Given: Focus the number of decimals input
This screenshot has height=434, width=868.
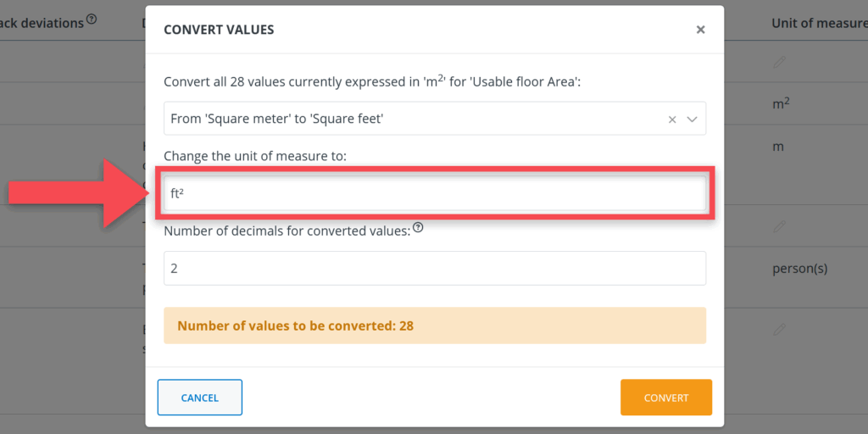Looking at the screenshot, I should tap(434, 269).
